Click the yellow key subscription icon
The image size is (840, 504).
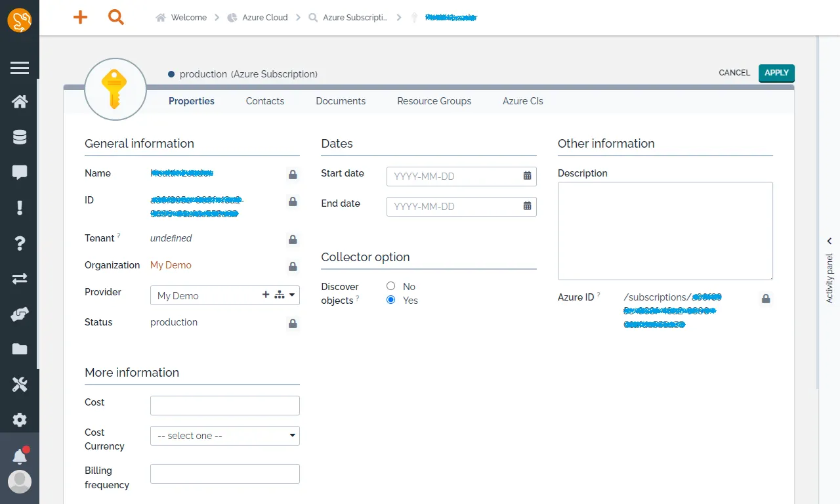(115, 89)
